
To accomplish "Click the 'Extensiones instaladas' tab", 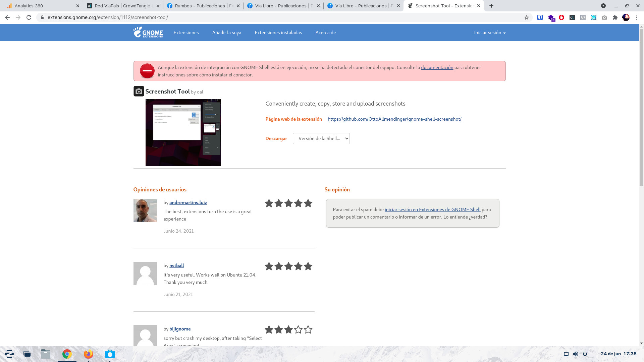I will (x=278, y=32).
